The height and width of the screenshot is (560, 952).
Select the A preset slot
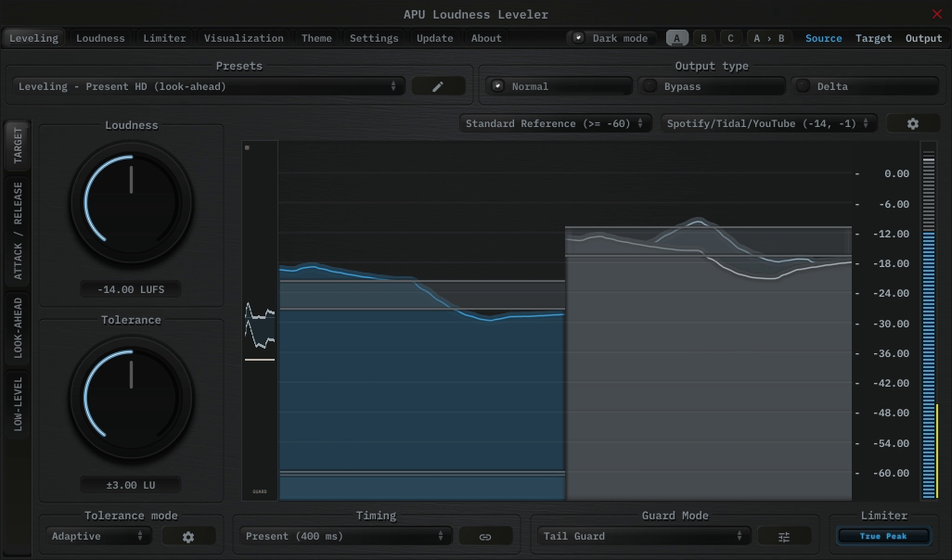point(677,38)
